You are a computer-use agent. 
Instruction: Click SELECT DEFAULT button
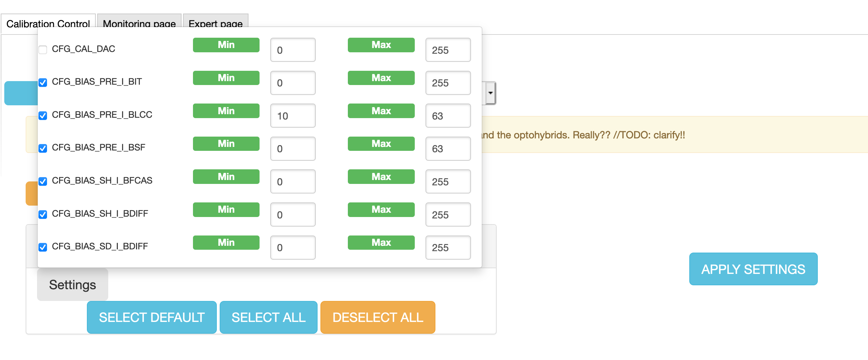click(x=152, y=317)
